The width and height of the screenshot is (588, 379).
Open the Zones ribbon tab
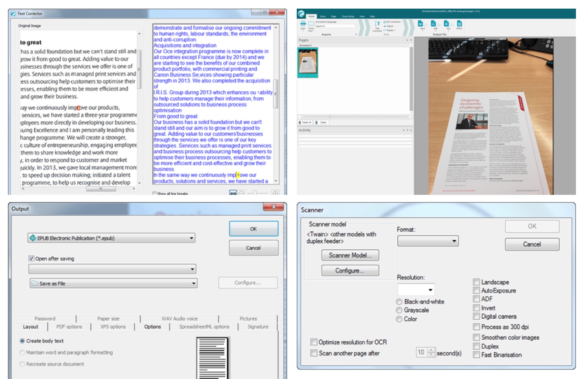pos(323,16)
